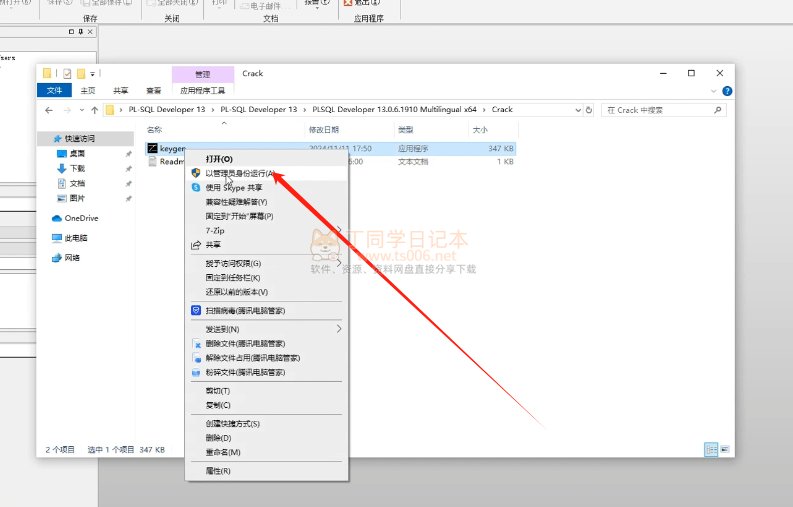Open Properties (属性) from context menu
The image size is (793, 507).
267,471
